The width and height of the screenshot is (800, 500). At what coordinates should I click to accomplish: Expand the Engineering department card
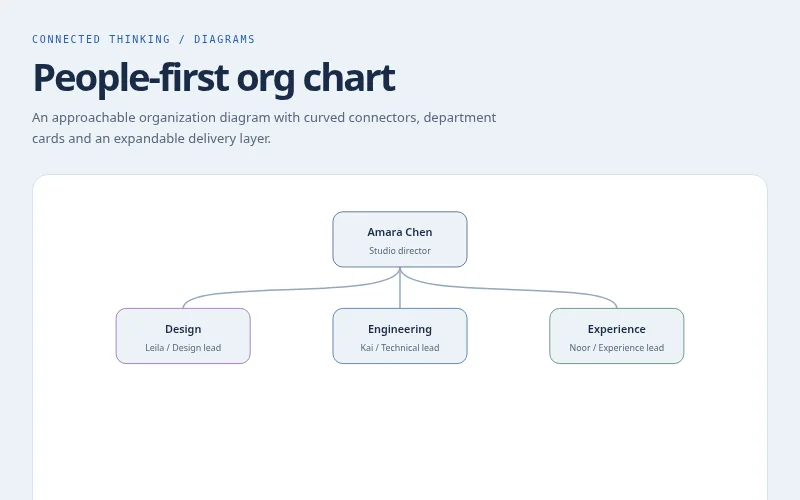pos(399,336)
